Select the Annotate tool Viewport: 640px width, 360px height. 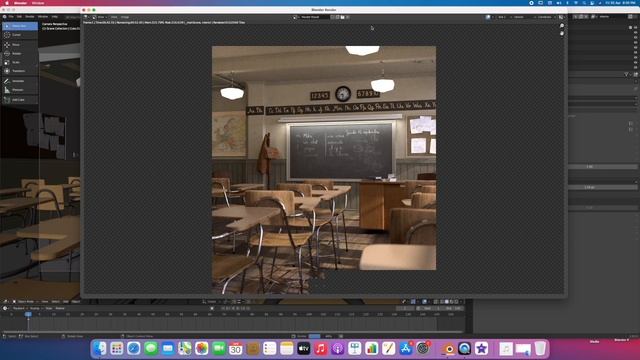pyautogui.click(x=20, y=81)
